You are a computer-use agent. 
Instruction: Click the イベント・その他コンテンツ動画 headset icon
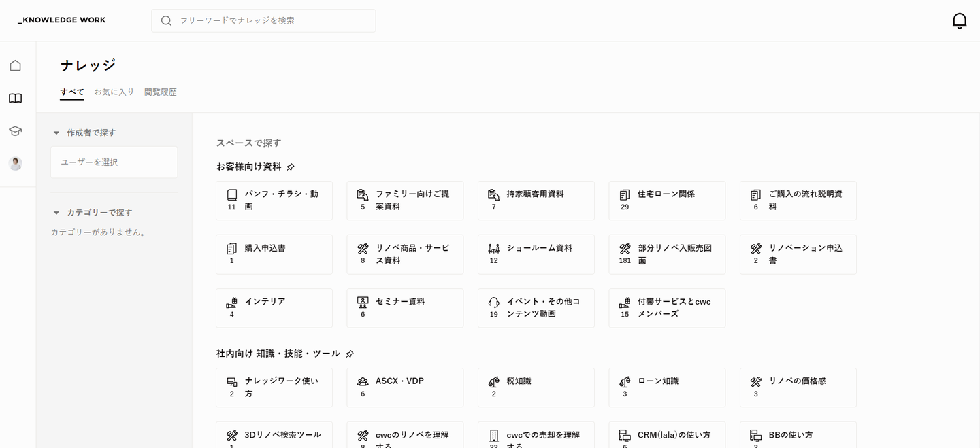tap(494, 302)
